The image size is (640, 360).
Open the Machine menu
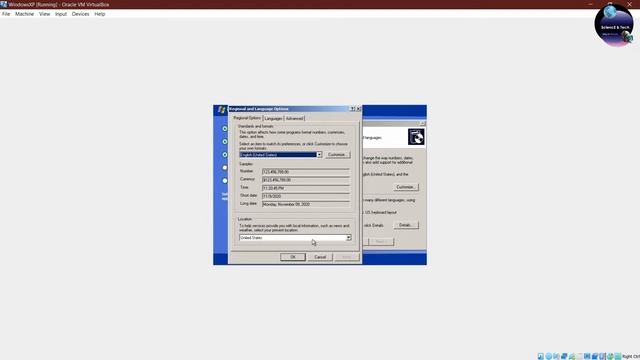point(24,14)
